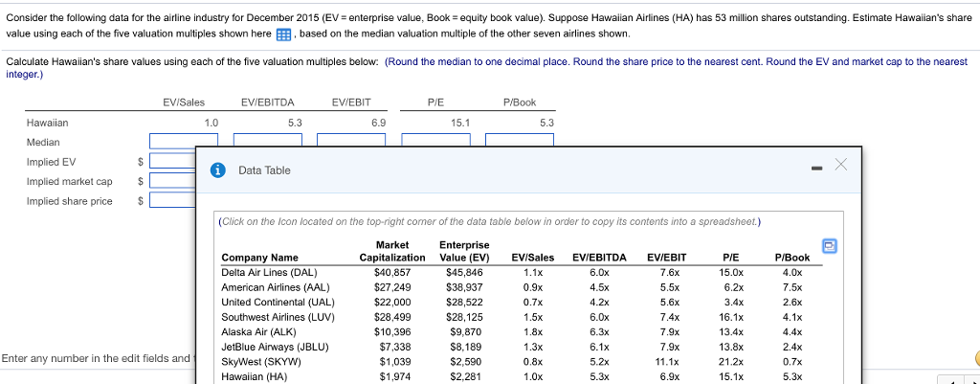This screenshot has width=980, height=384.
Task: Click the Market Capitalization column header
Action: click(392, 252)
